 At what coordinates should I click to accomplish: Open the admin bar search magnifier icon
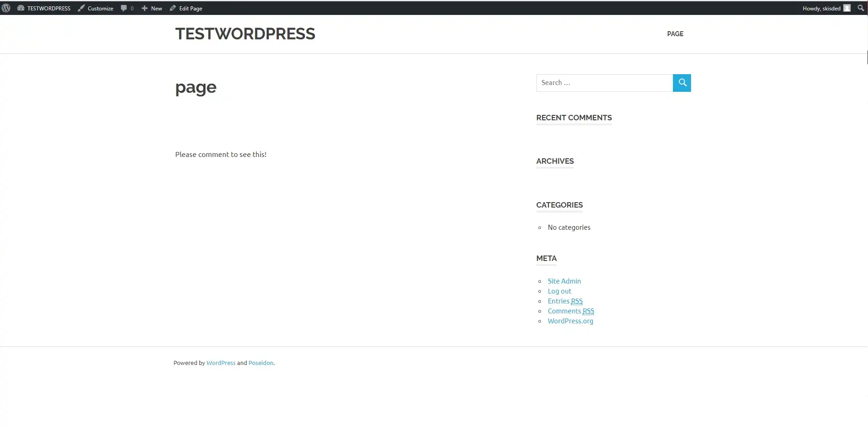coord(860,8)
